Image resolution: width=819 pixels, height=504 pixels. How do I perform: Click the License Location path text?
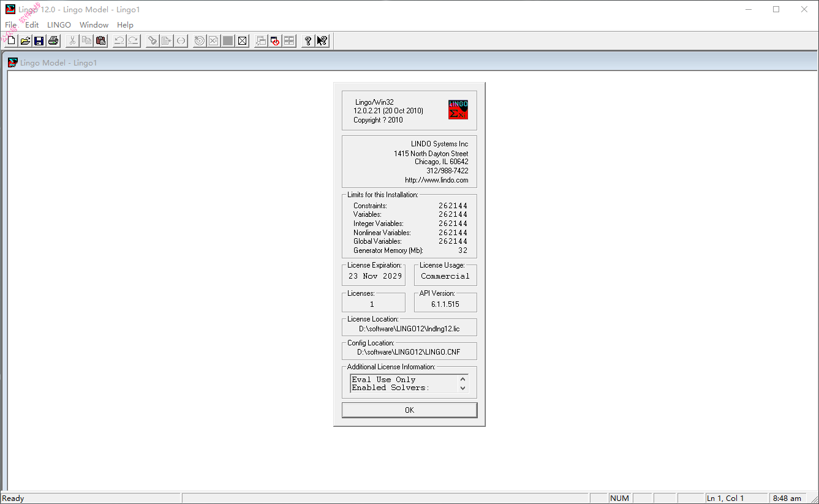coord(409,329)
